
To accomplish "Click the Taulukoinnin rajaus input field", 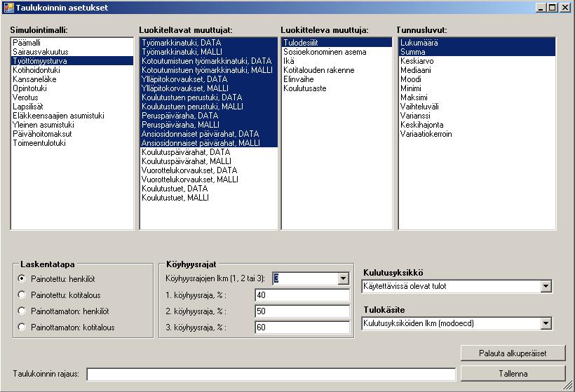I will 271,374.
